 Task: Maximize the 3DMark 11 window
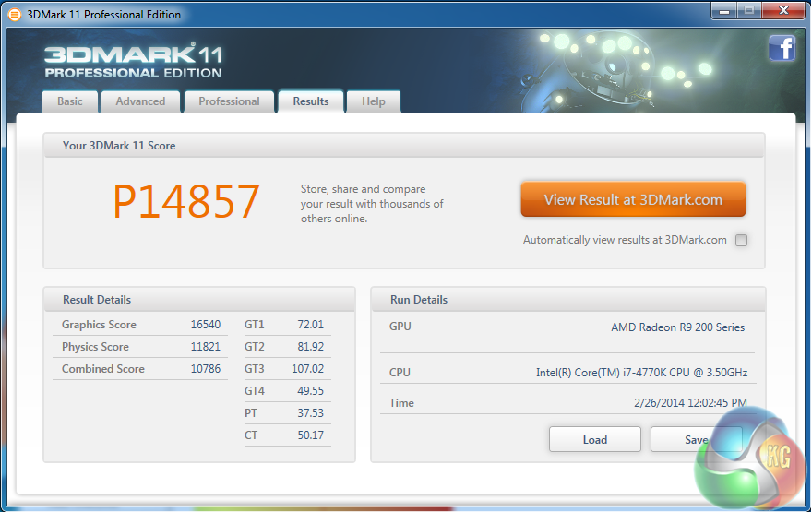pyautogui.click(x=749, y=10)
